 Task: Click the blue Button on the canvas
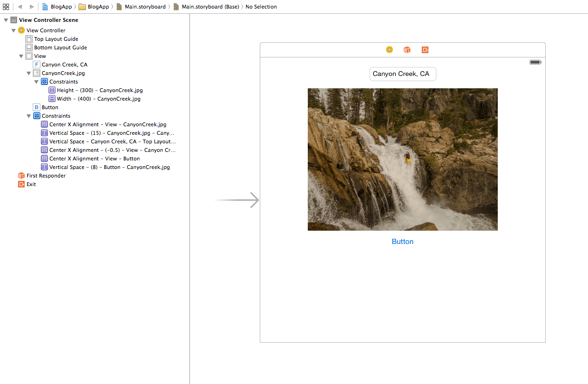402,242
